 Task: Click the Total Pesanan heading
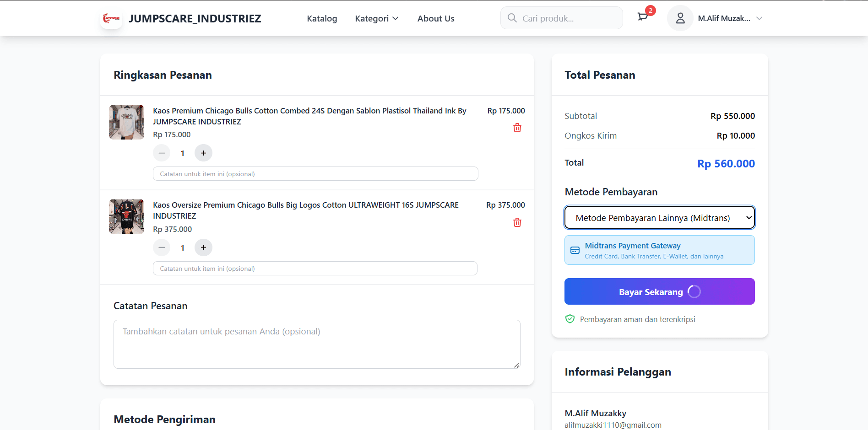(600, 75)
